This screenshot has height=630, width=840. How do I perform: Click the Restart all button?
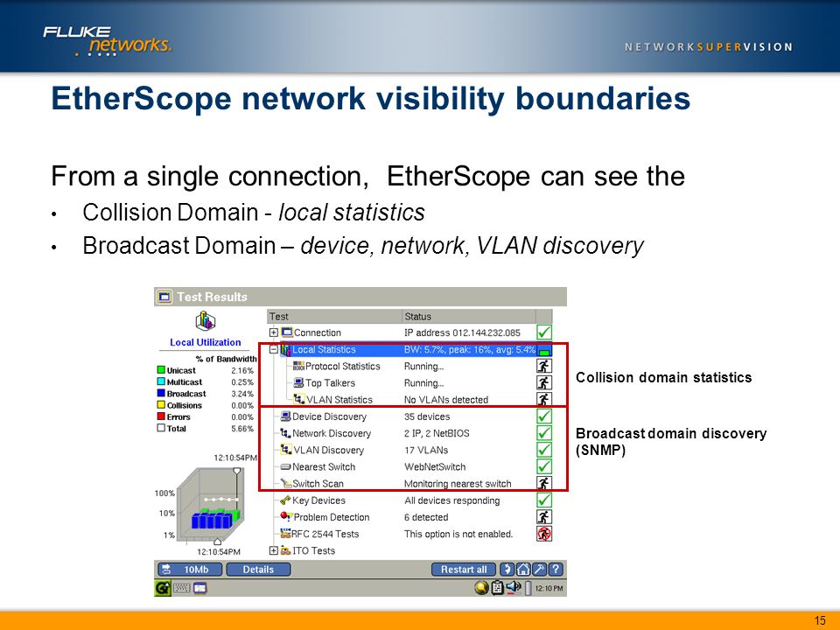[464, 570]
